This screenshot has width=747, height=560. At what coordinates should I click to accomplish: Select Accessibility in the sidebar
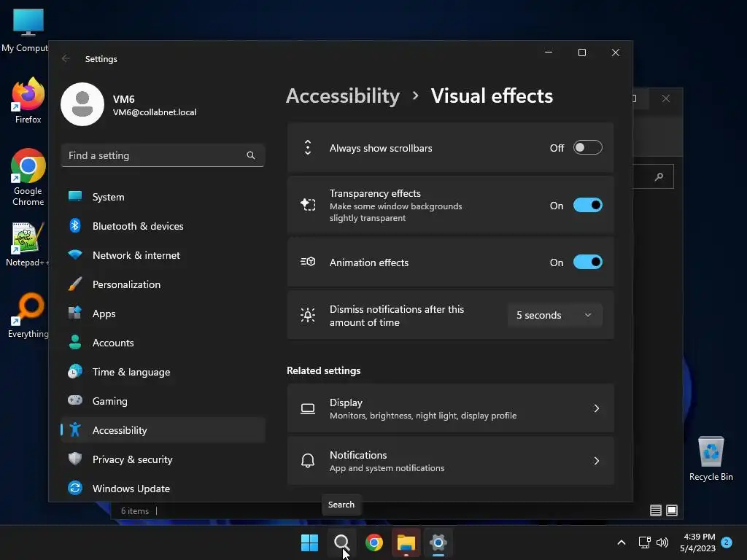163,430
